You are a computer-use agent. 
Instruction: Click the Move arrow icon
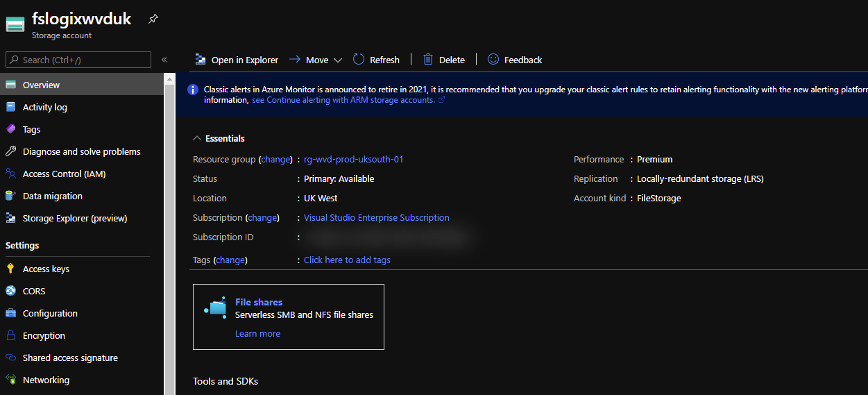(x=294, y=60)
